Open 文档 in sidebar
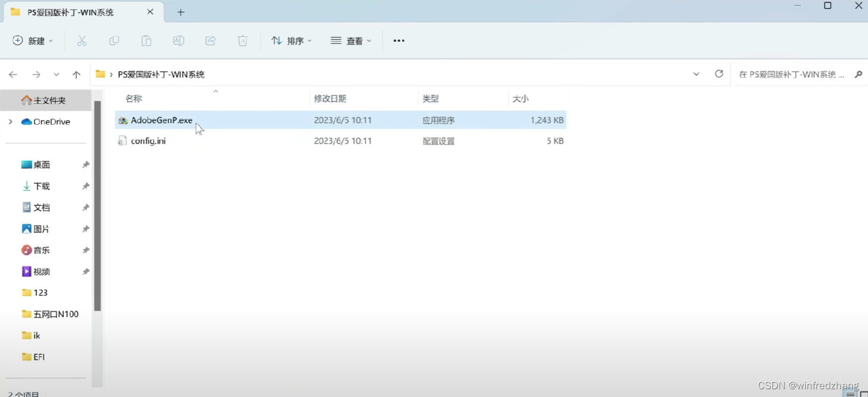This screenshot has width=868, height=397. tap(42, 208)
